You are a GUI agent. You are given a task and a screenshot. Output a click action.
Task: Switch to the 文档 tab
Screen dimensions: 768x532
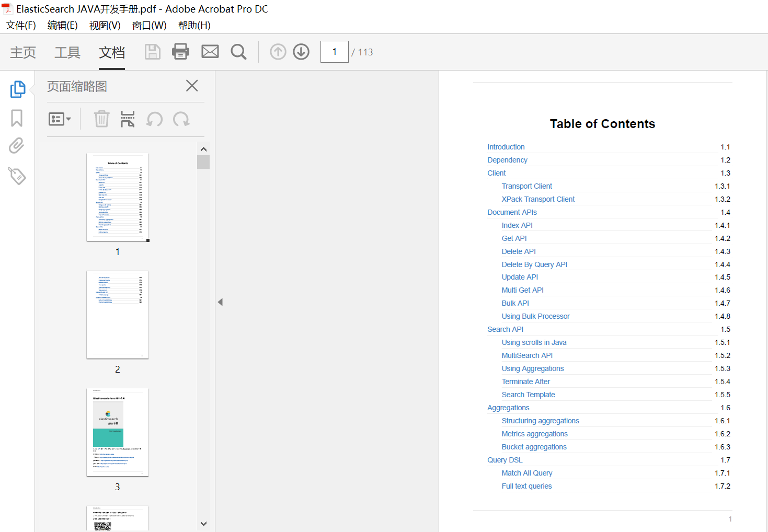pos(112,52)
